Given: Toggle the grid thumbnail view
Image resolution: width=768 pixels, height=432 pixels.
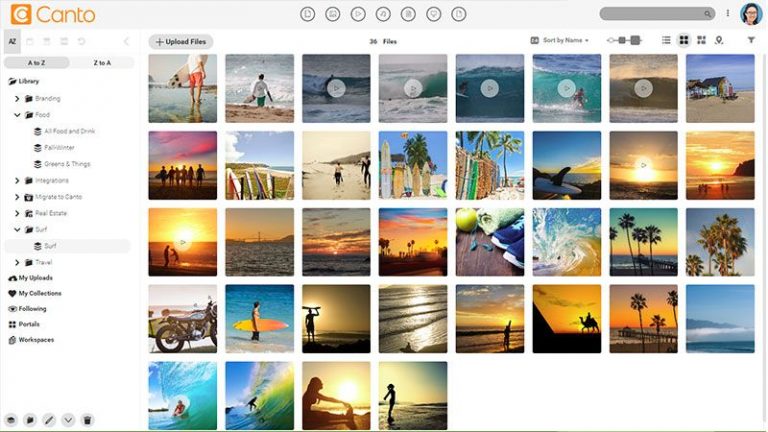Looking at the screenshot, I should point(684,40).
